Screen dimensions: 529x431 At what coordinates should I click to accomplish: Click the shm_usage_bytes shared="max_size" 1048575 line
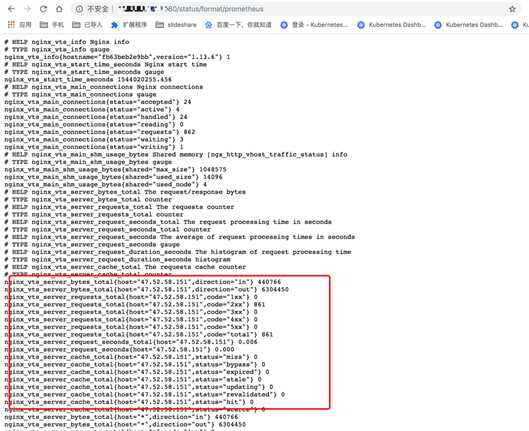click(x=115, y=169)
